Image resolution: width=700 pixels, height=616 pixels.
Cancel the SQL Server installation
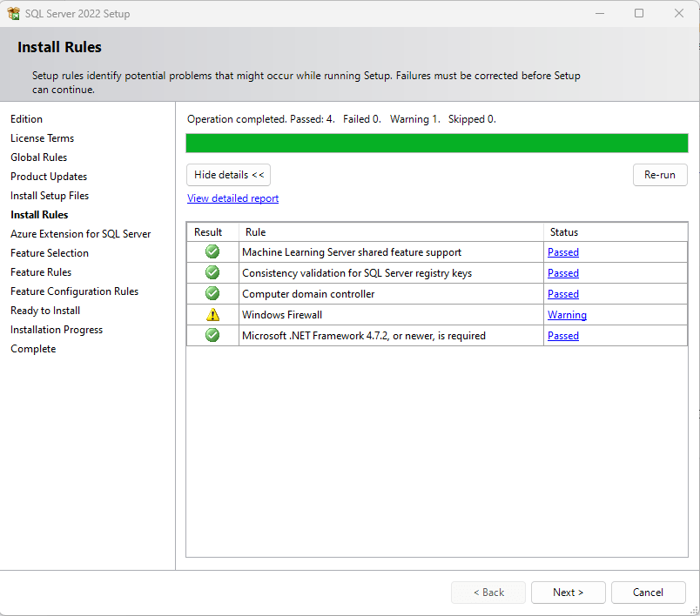tap(648, 592)
